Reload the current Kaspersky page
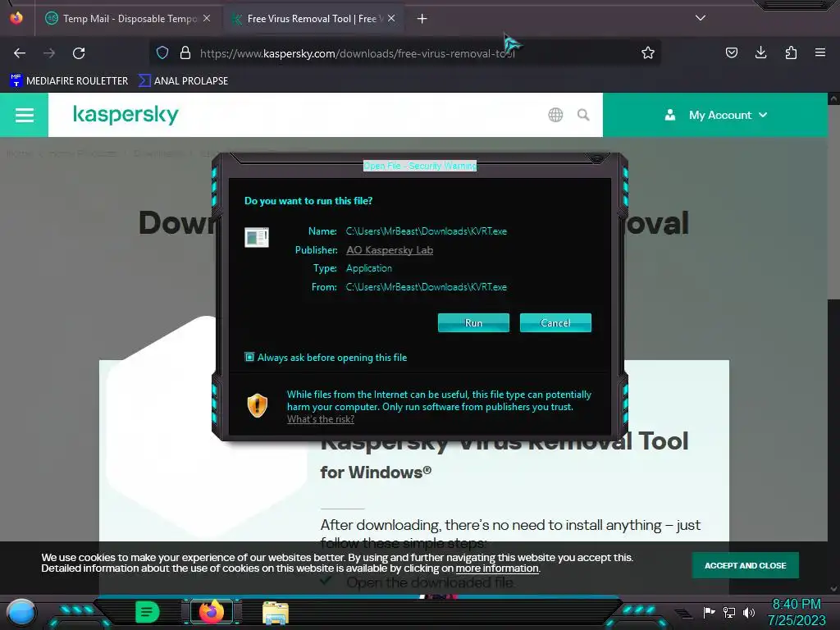 (x=79, y=53)
